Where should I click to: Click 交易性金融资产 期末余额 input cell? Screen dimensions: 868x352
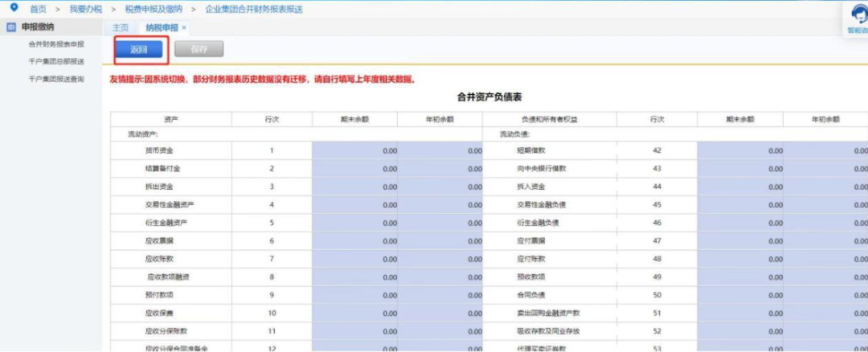click(x=354, y=204)
